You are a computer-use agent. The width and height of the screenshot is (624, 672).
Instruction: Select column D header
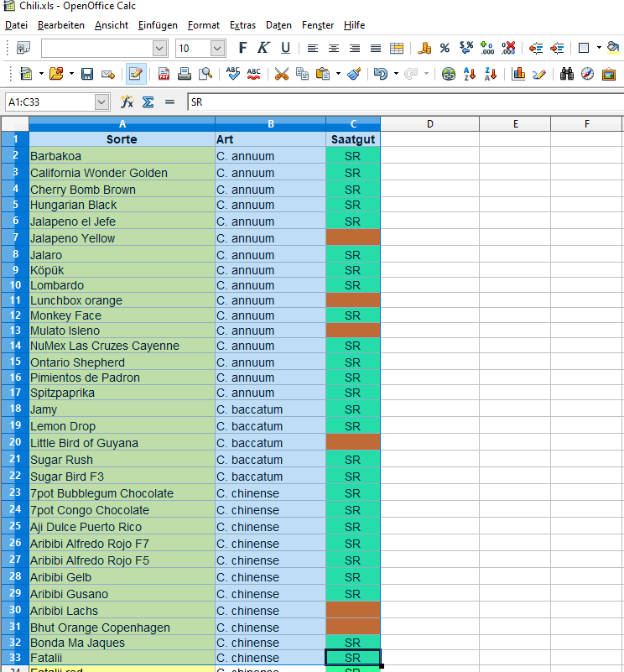[429, 124]
